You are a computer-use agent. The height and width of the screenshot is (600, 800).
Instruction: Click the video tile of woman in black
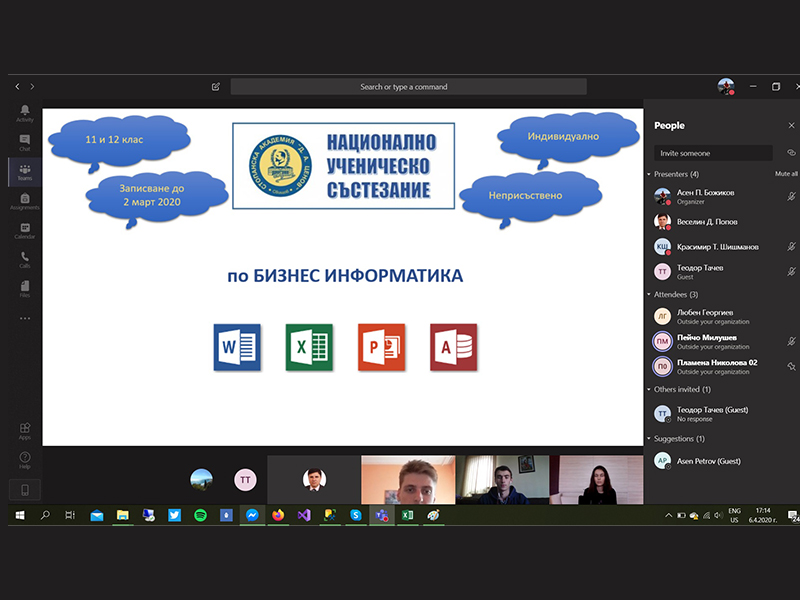click(597, 480)
